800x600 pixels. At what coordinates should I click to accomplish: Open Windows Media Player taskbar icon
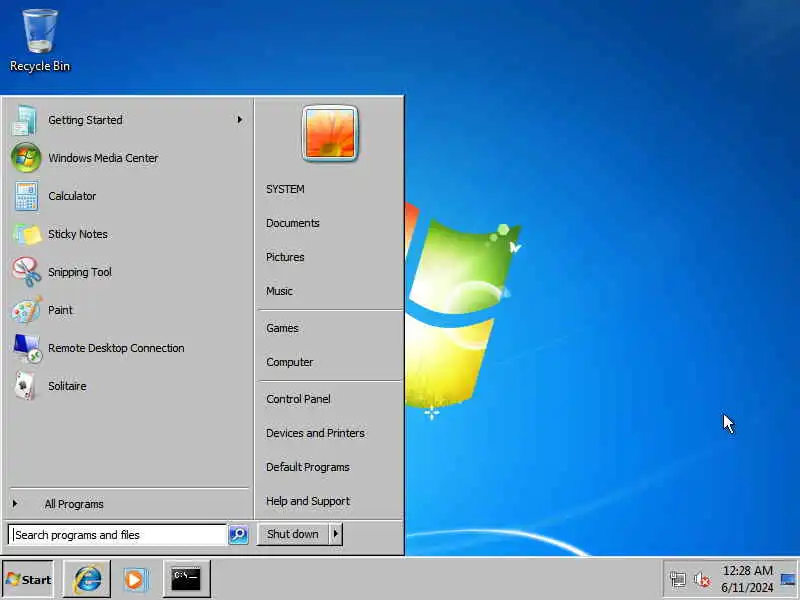pyautogui.click(x=135, y=580)
